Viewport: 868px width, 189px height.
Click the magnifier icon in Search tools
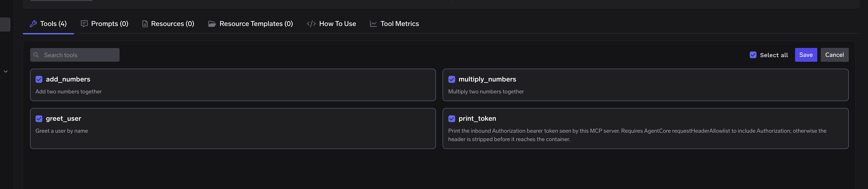[x=36, y=55]
